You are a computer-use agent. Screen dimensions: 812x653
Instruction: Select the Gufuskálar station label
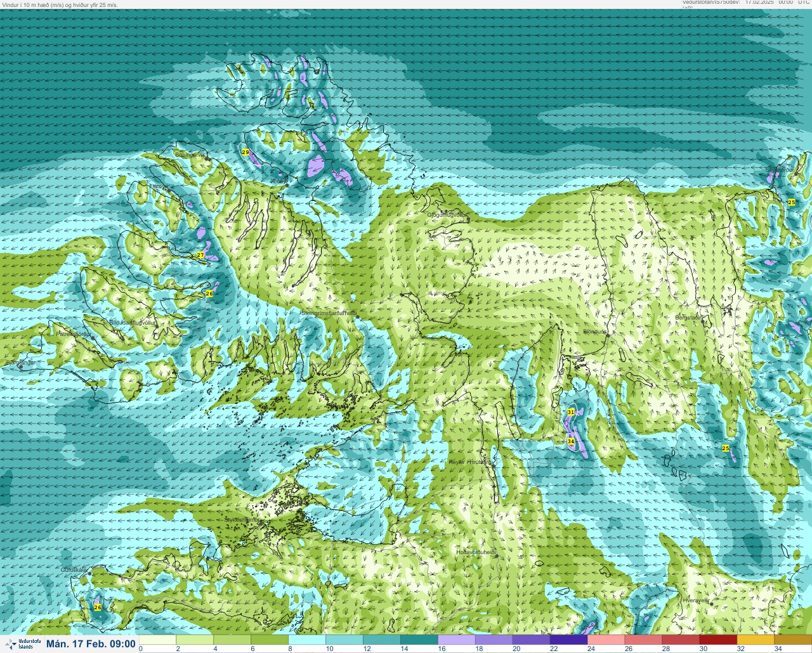[74, 570]
